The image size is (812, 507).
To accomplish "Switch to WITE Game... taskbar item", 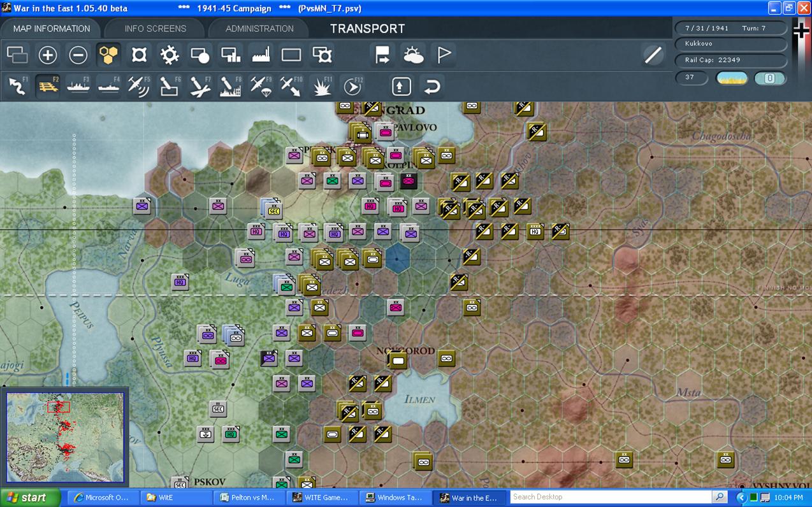I will point(321,497).
